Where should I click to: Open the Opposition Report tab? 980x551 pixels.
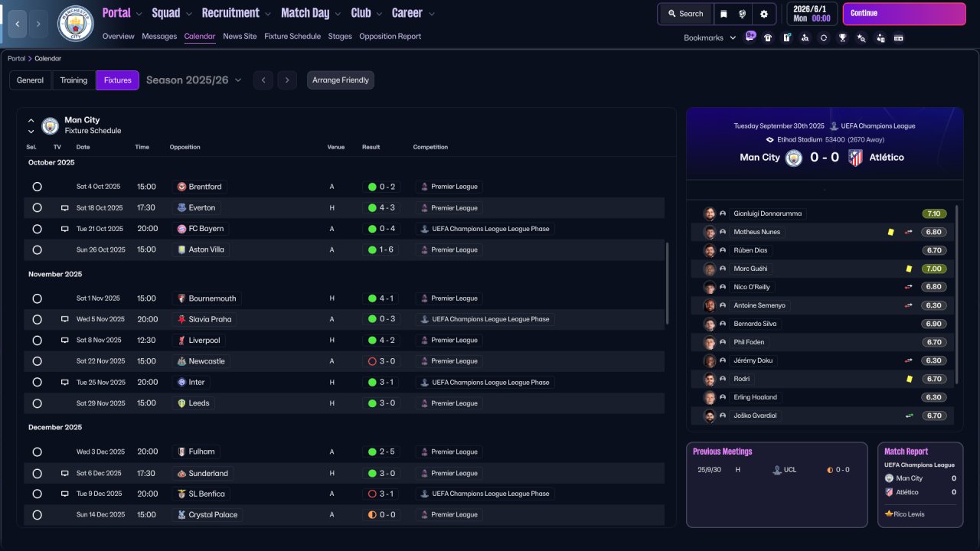click(x=390, y=36)
